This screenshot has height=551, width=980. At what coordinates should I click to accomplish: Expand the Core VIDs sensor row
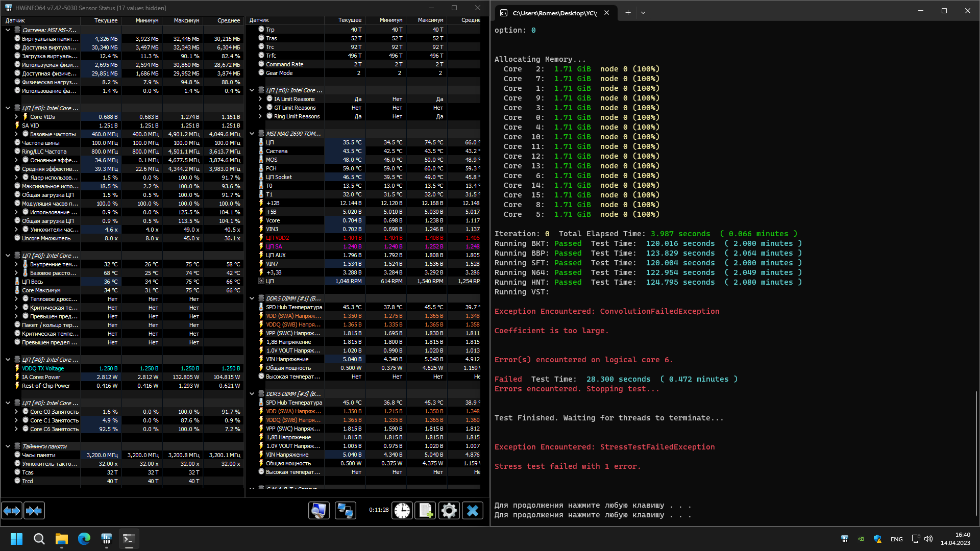16,117
